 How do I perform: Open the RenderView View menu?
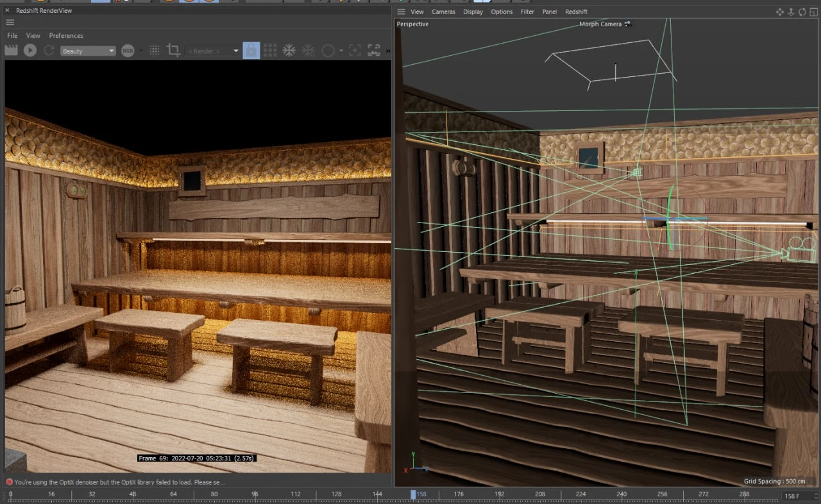point(33,35)
